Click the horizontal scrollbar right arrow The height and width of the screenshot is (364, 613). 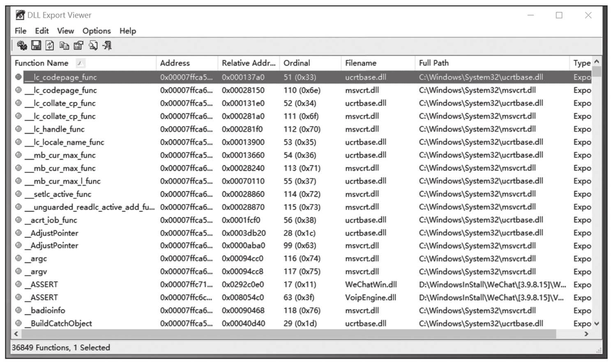(x=587, y=334)
